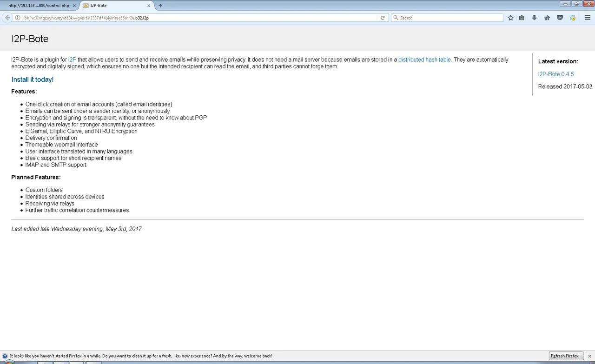Click 'Identities shared across devices' item
The height and width of the screenshot is (364, 595).
click(x=65, y=197)
